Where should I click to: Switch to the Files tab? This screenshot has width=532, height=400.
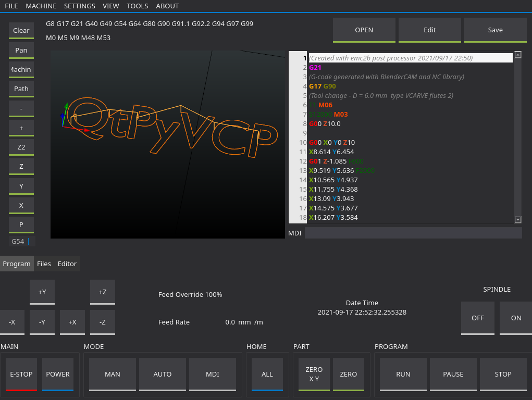(44, 264)
